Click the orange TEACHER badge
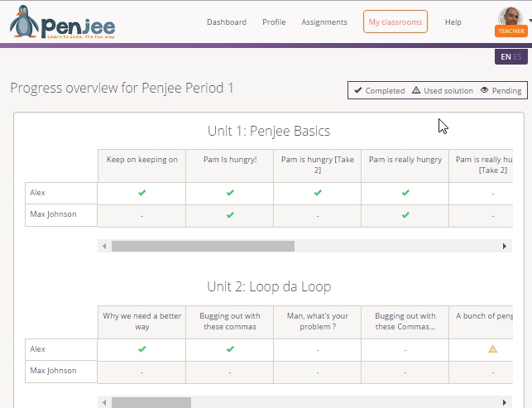Screen dimensions: 532x408 [x=511, y=31]
